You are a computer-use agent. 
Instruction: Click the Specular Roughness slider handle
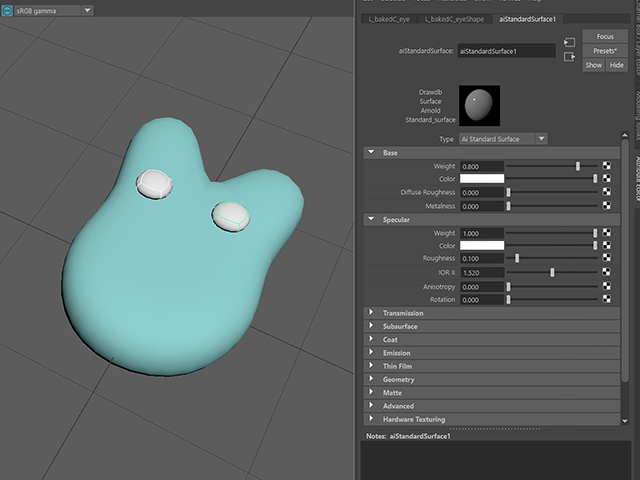point(517,258)
